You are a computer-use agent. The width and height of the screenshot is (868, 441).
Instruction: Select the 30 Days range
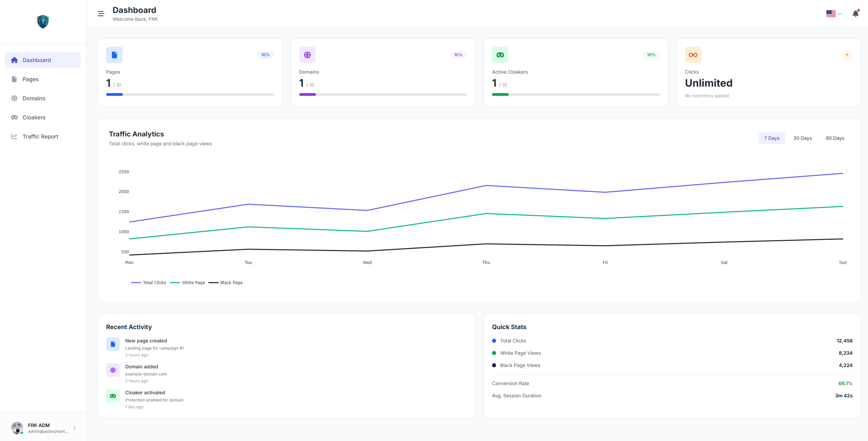(x=802, y=138)
